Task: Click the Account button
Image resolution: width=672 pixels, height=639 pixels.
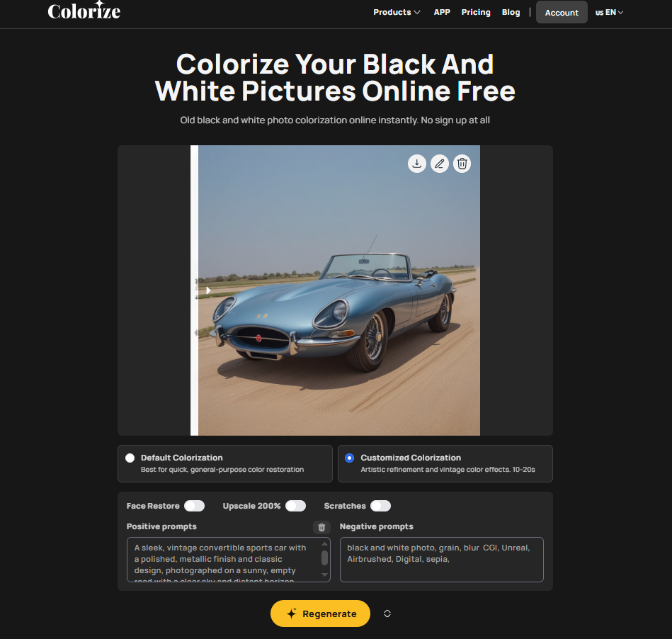Action: click(562, 13)
